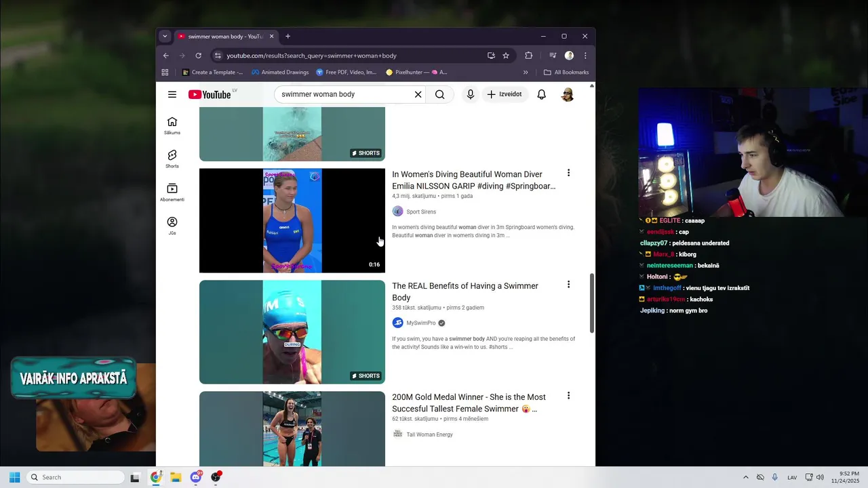The height and width of the screenshot is (488, 868).
Task: Go back in the browser
Action: click(166, 56)
